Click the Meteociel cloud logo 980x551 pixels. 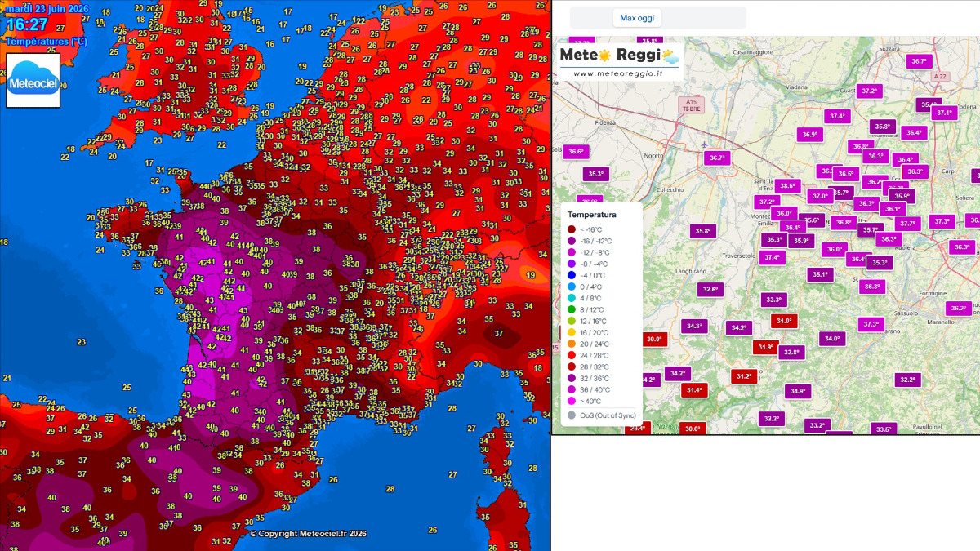tap(33, 81)
